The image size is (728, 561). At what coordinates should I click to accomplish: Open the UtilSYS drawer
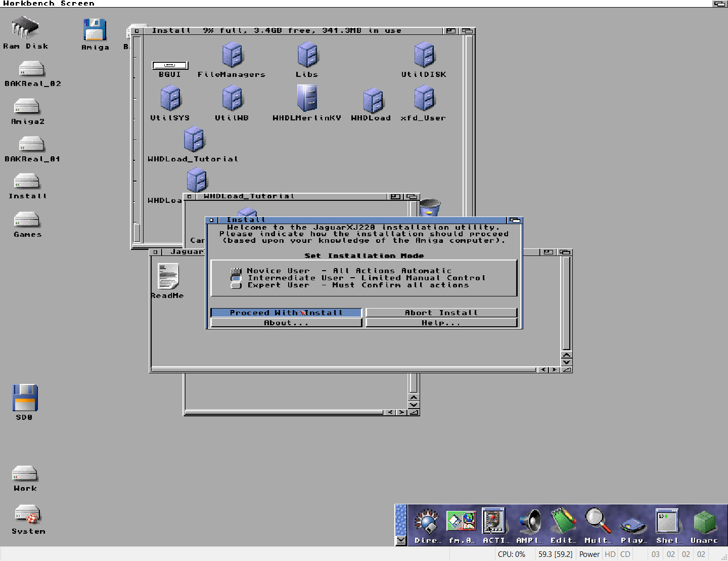click(170, 98)
